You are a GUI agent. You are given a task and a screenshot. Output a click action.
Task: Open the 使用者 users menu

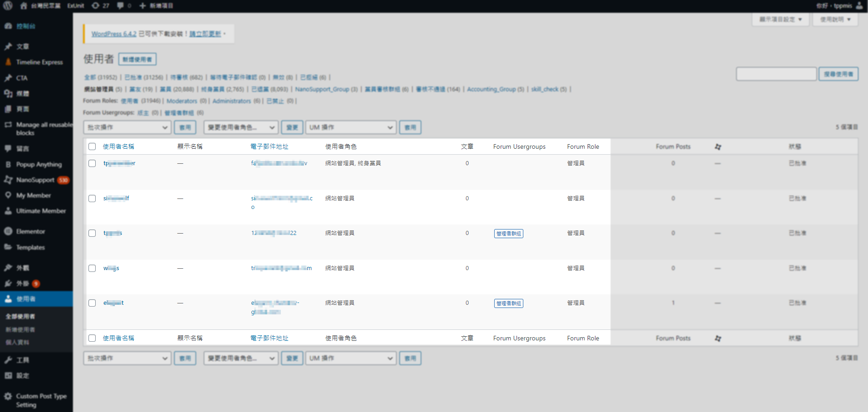pos(36,299)
